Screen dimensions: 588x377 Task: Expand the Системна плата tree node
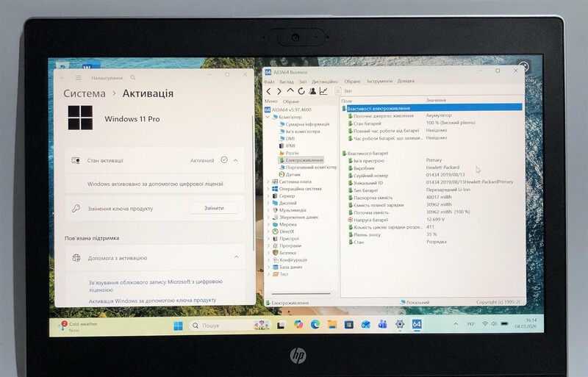(x=268, y=182)
